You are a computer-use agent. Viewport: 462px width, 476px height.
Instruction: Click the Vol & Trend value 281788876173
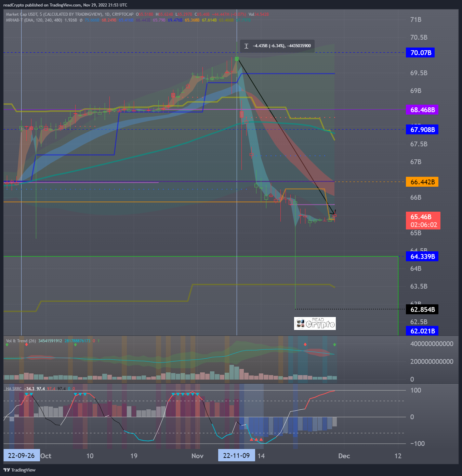coord(77,341)
